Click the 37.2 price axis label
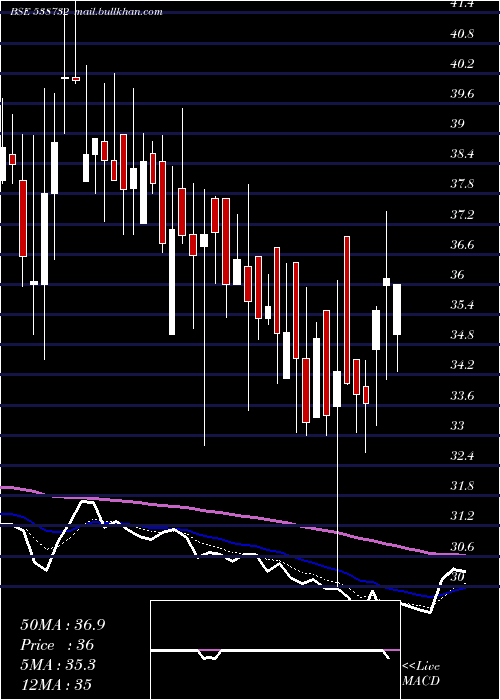Screen dimensions: 500x700 click(x=461, y=214)
